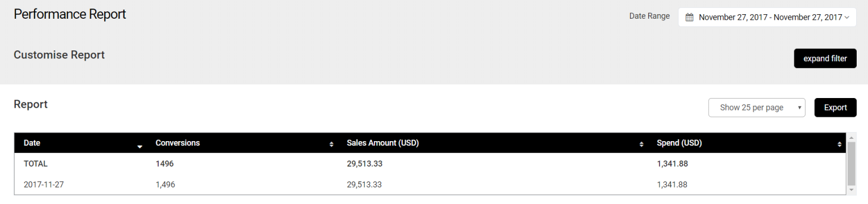Viewport: 868px width, 204px height.
Task: Export the report
Action: (836, 108)
